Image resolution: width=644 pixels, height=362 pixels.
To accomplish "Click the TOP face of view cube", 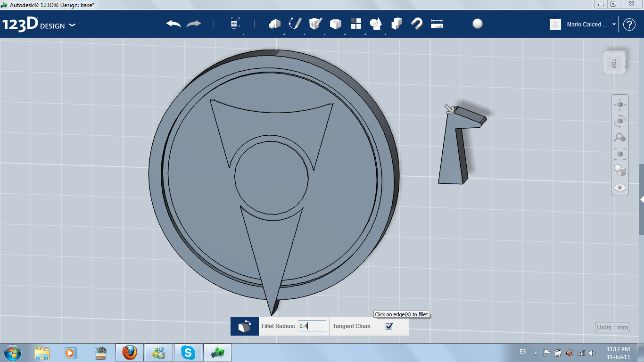I will [x=614, y=63].
